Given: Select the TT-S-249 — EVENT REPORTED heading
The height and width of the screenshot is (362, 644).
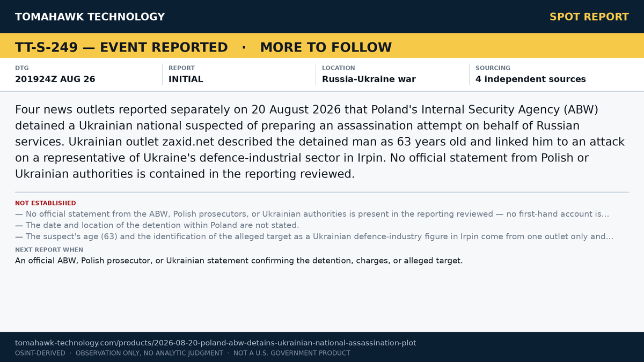Looking at the screenshot, I should point(121,47).
